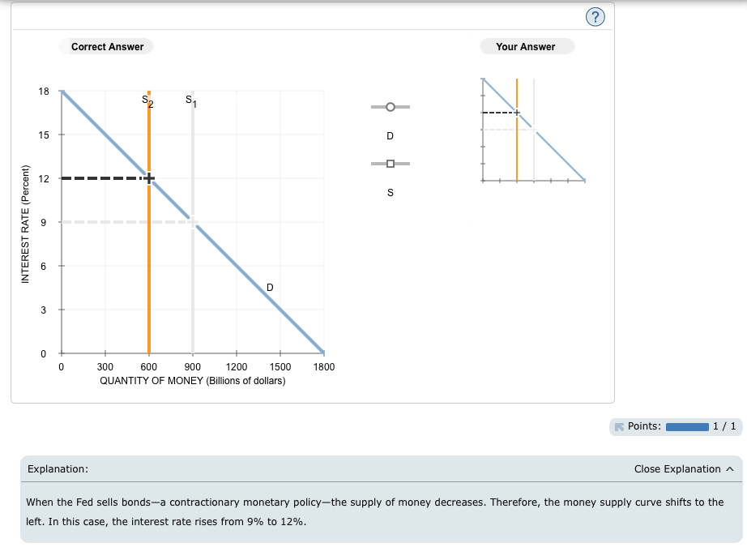Click the Points 1 / 1 label

click(724, 426)
